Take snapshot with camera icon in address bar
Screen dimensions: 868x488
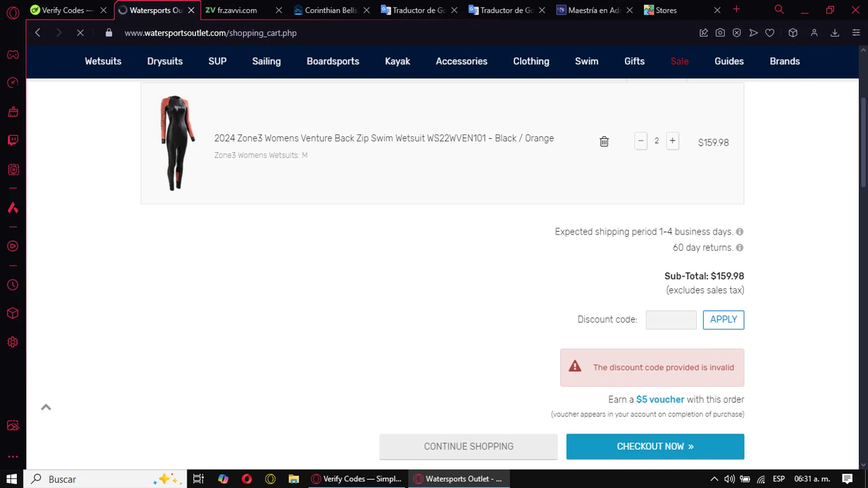(720, 33)
